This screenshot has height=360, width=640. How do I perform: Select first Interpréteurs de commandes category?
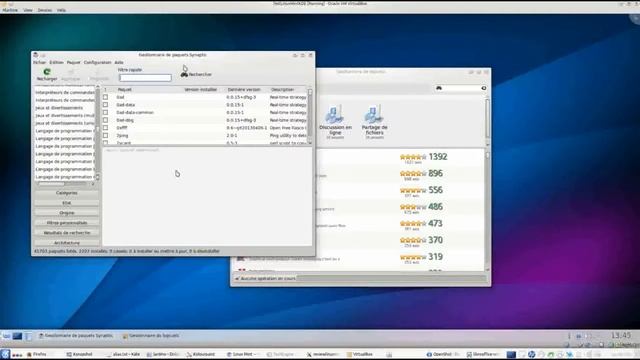click(x=65, y=93)
